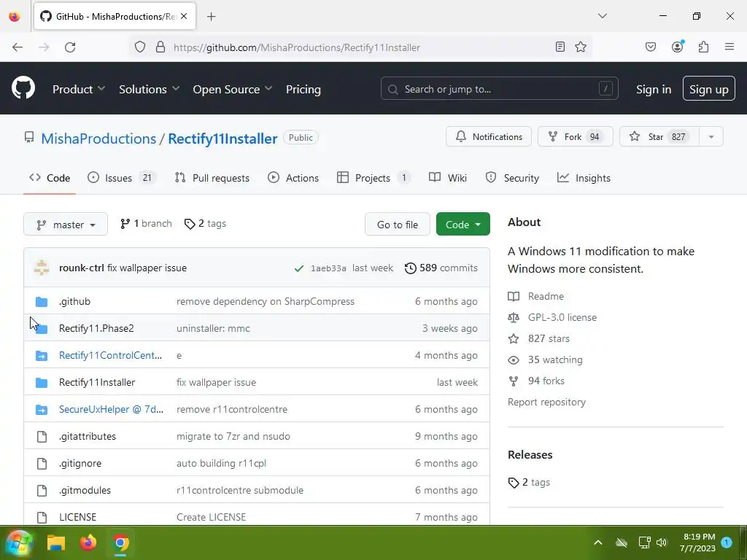Click the Rectify11Installer folder icon
The width and height of the screenshot is (747, 560).
tap(42, 382)
